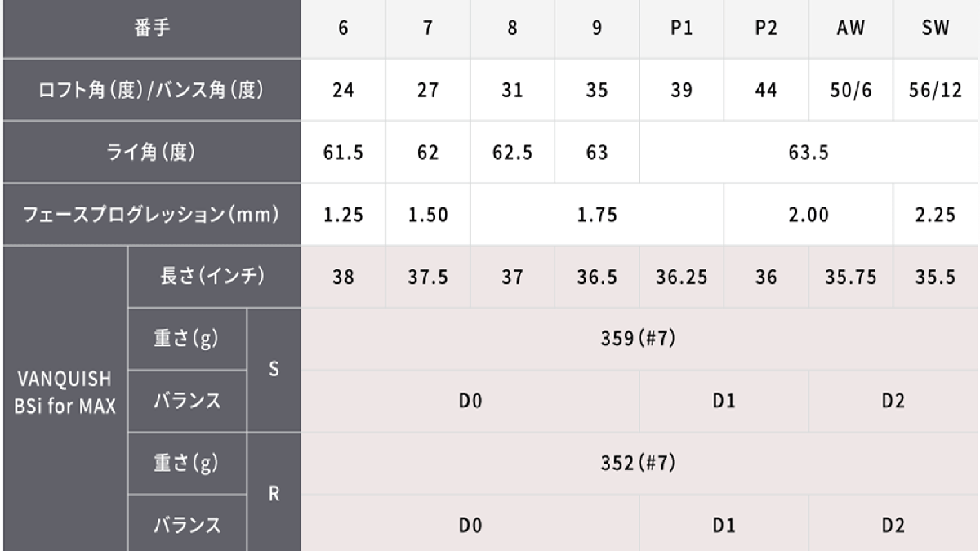Screen dimensions: 980x551
Task: Select the 56/12 loft and bounce cell
Action: [936, 90]
